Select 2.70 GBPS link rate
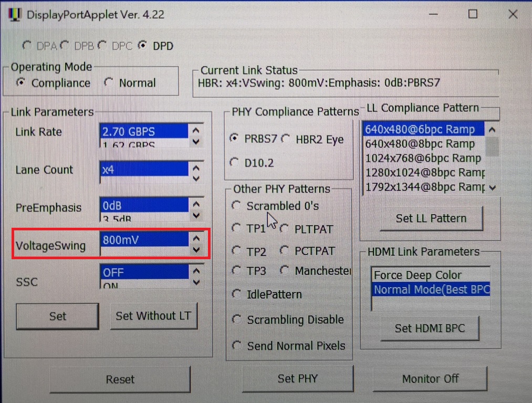 [144, 131]
